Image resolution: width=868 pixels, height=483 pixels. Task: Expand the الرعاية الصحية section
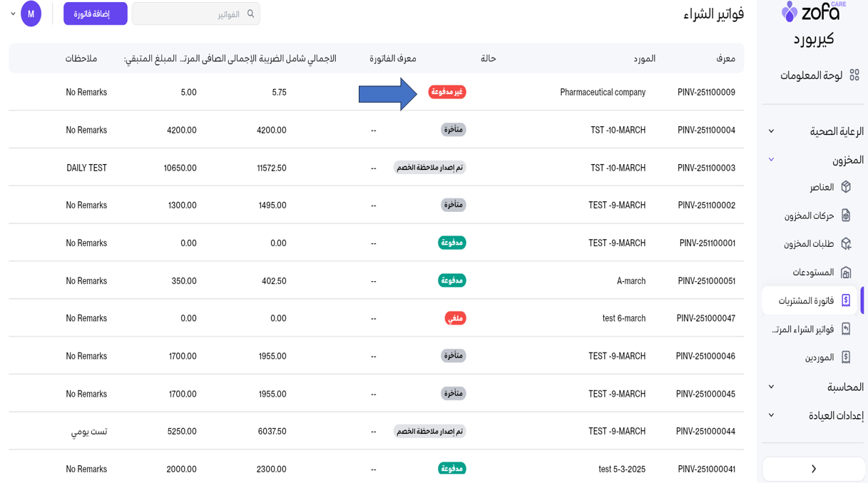click(x=771, y=131)
